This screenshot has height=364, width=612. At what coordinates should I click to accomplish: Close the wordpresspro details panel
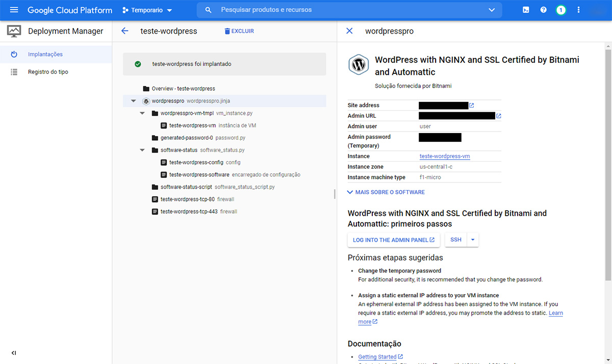pyautogui.click(x=349, y=31)
